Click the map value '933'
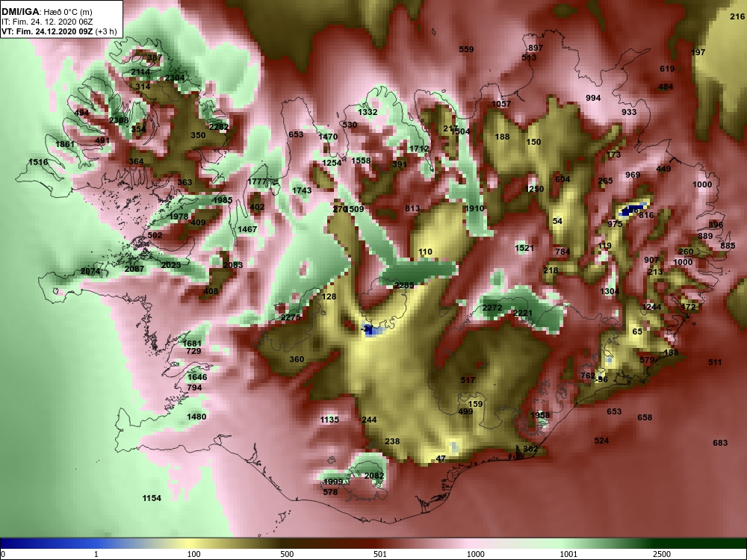 [629, 112]
